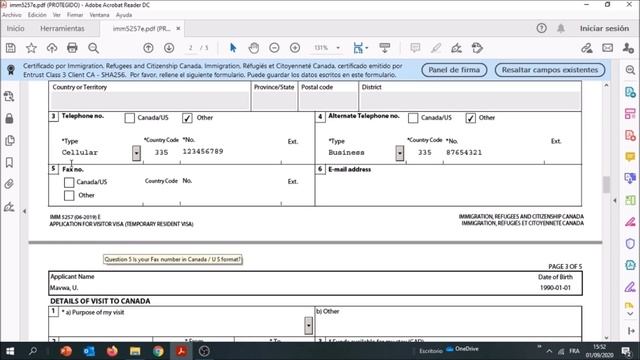
Task: Click the Country or Territory field
Action: (150, 101)
